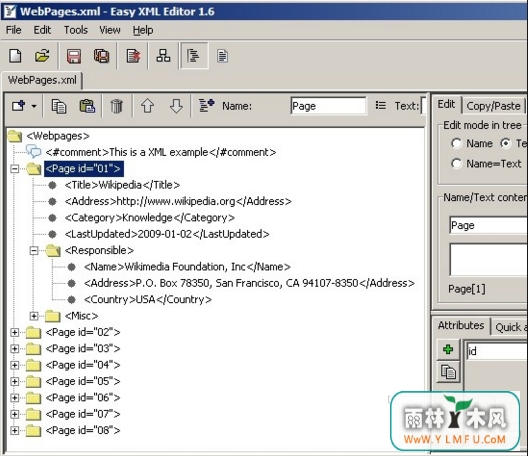The height and width of the screenshot is (456, 528).
Task: Expand the Page id="08" node
Action: (14, 430)
